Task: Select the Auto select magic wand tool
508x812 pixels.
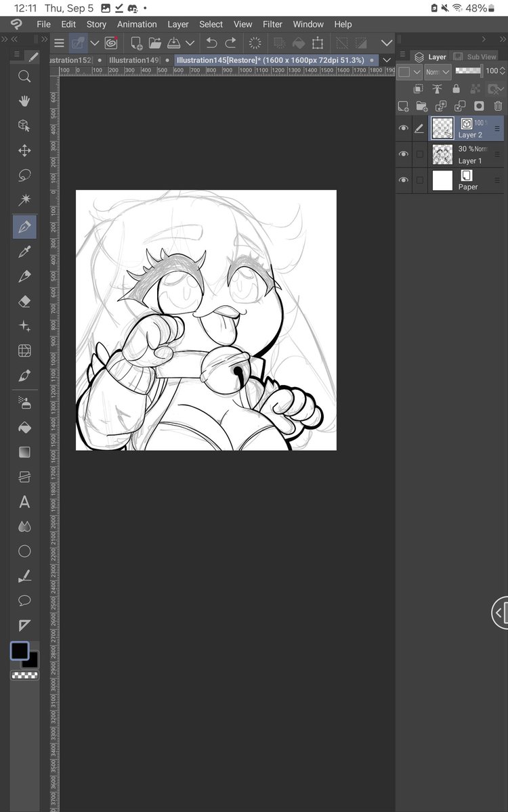Action: coord(24,200)
